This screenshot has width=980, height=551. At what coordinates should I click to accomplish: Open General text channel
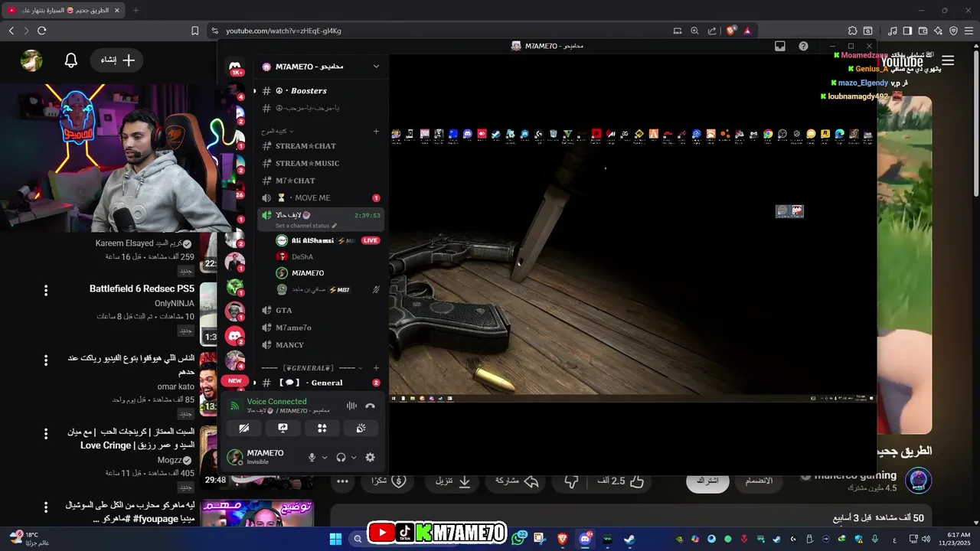(320, 383)
